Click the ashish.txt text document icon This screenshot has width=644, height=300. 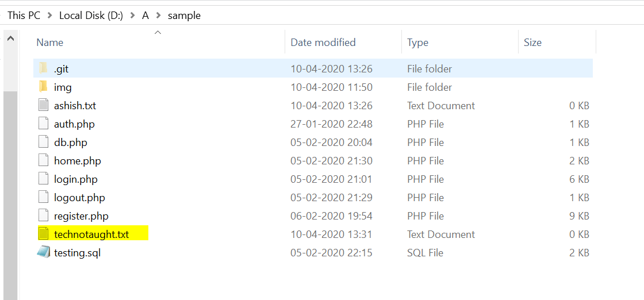[44, 106]
